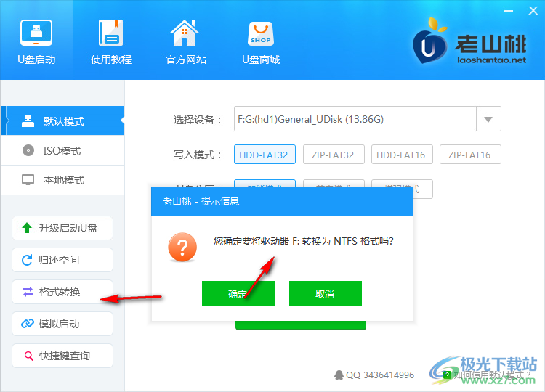Cancel the dialog with 取消
Viewport: 545px width, 392px height.
click(326, 294)
